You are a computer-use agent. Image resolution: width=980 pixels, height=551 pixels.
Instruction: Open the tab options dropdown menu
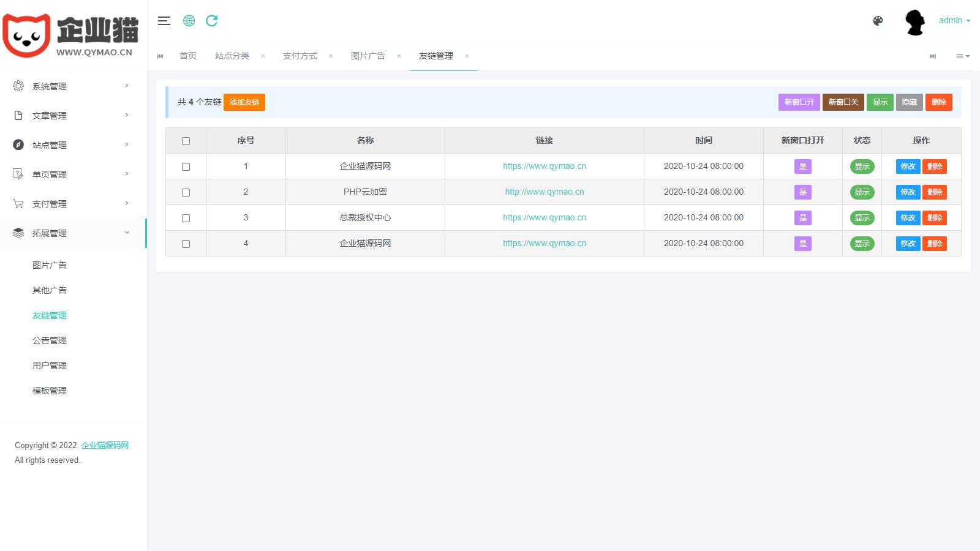click(x=962, y=56)
